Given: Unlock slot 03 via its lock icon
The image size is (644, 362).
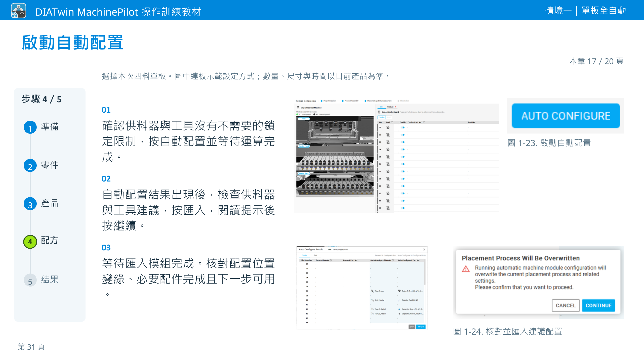Looking at the screenshot, I should point(388,142).
